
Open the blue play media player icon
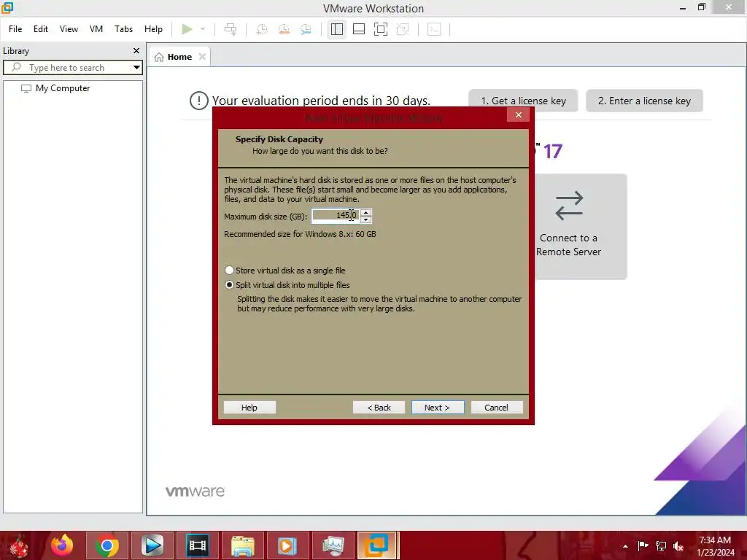coord(152,545)
